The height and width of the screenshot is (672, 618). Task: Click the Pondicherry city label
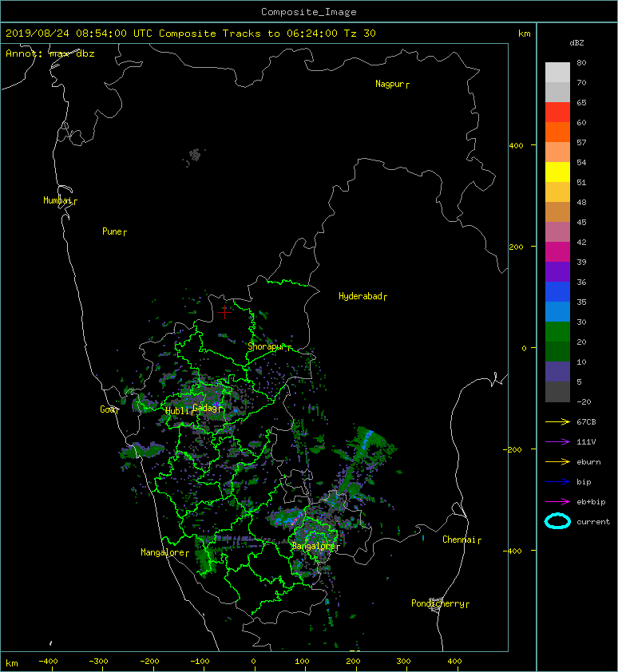(440, 603)
